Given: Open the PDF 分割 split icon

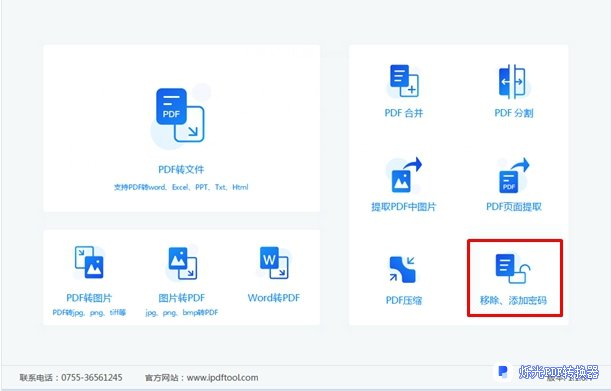Looking at the screenshot, I should coord(514,81).
